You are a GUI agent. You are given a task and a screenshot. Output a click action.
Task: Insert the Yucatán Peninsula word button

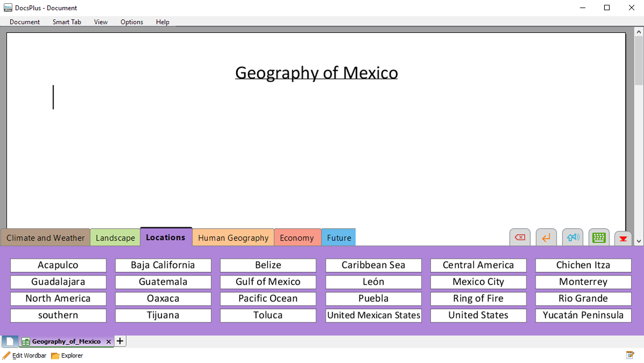(x=583, y=315)
